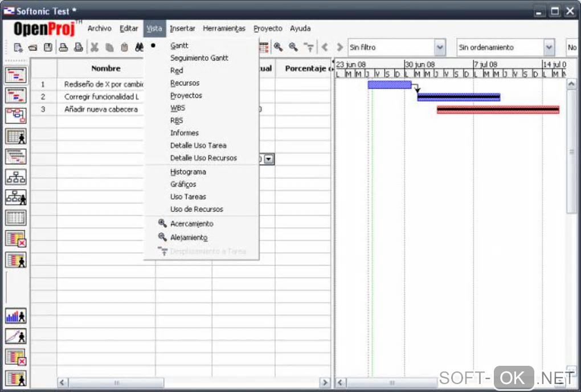This screenshot has width=581, height=392.
Task: Click the Print icon in toolbar
Action: point(63,47)
